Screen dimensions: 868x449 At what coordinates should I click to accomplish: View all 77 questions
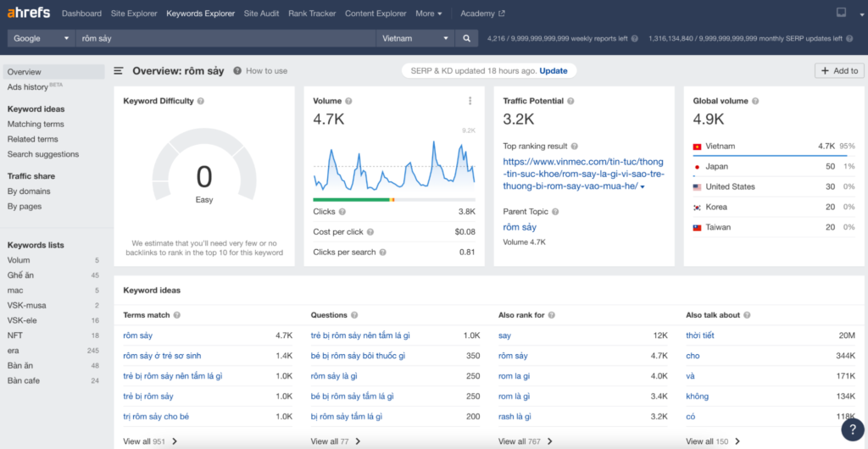tap(336, 441)
